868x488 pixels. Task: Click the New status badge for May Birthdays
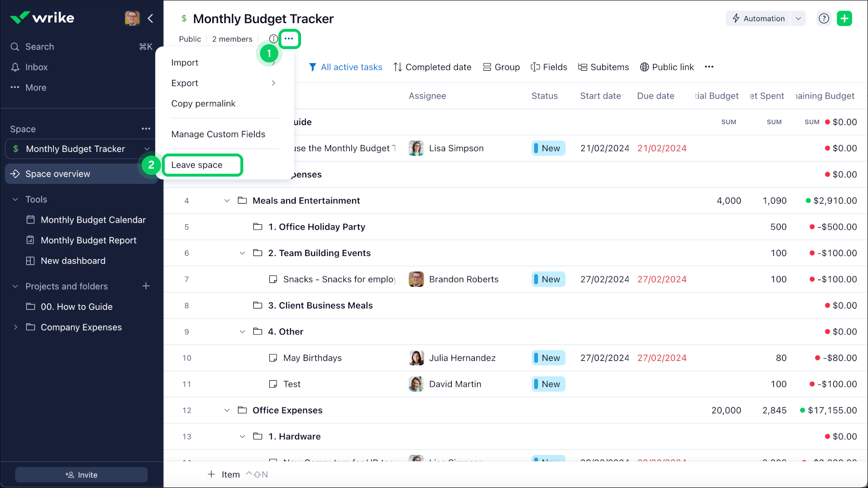pyautogui.click(x=548, y=358)
